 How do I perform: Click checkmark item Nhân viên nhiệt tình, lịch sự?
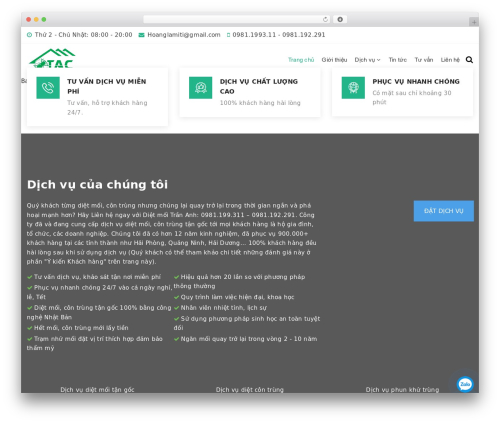[220, 308]
